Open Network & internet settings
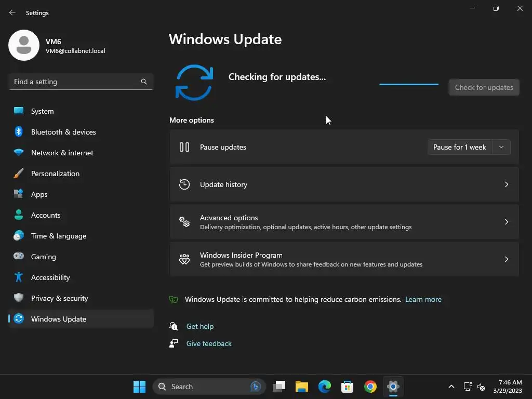The width and height of the screenshot is (532, 399). [81, 153]
